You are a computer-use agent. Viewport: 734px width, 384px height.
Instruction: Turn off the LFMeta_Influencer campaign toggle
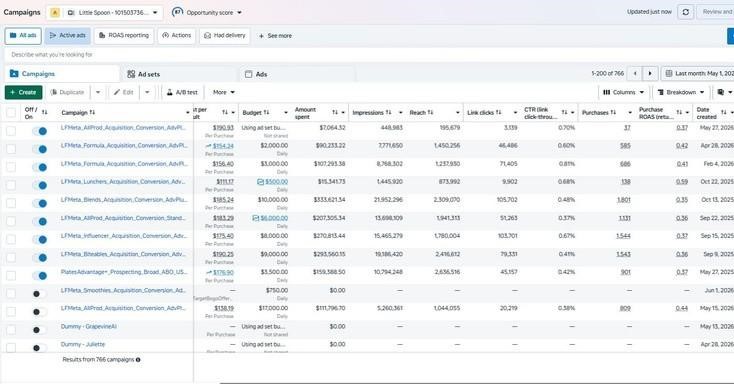(x=40, y=239)
